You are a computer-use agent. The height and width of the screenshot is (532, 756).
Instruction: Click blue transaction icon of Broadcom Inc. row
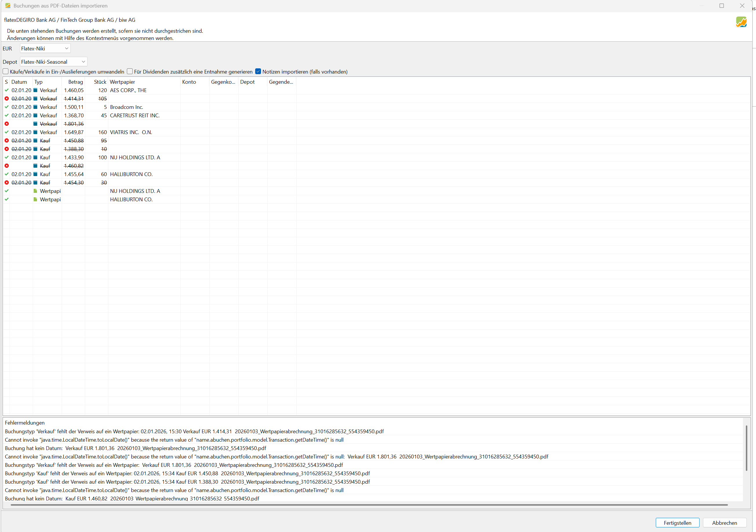point(35,107)
